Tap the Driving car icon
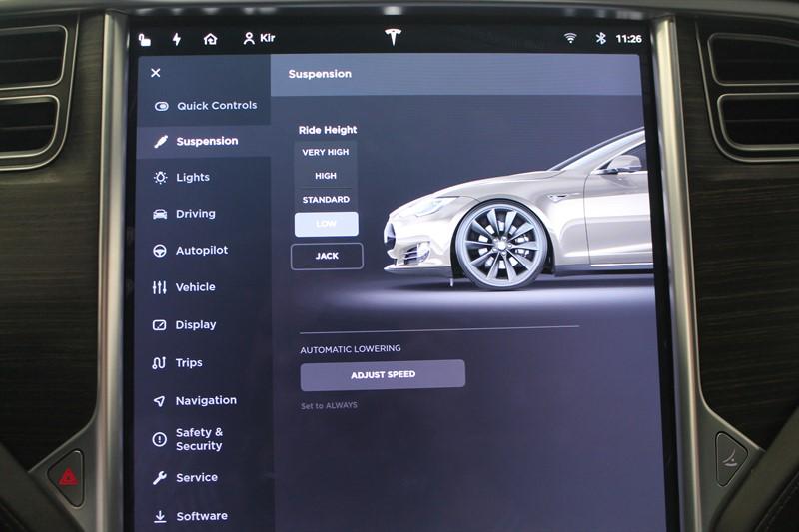Screen dimensions: 799x532 (160, 214)
